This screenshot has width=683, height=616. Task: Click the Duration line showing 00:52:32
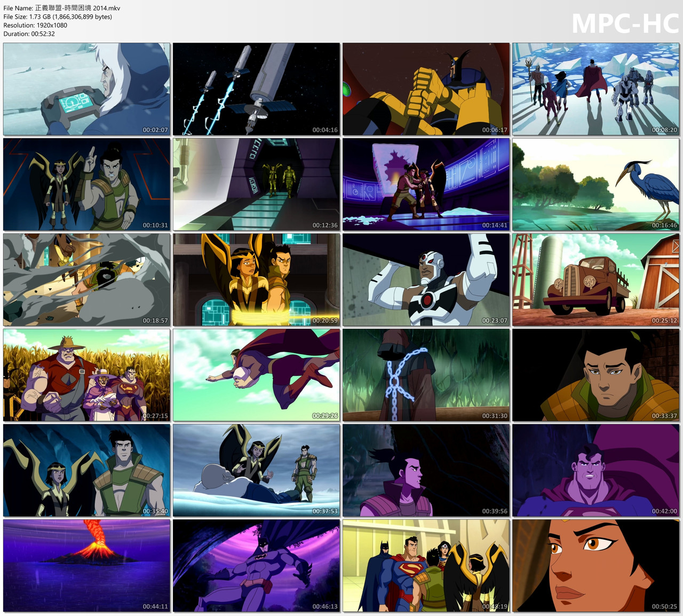[x=29, y=34]
